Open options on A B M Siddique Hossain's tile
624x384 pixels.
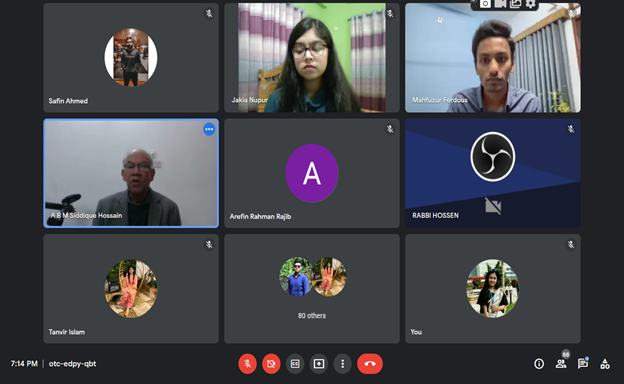tap(209, 129)
